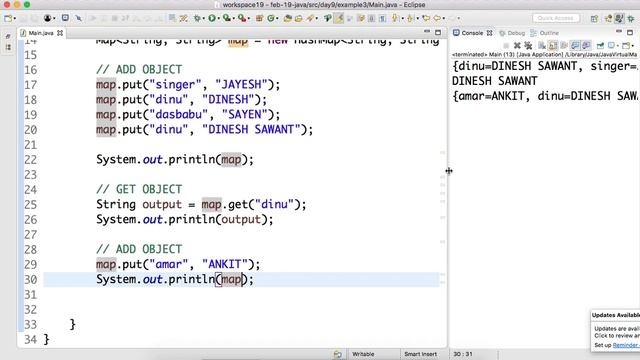Image resolution: width=640 pixels, height=360 pixels.
Task: Toggle Show Console on standard output
Action: pyautogui.click(x=576, y=45)
